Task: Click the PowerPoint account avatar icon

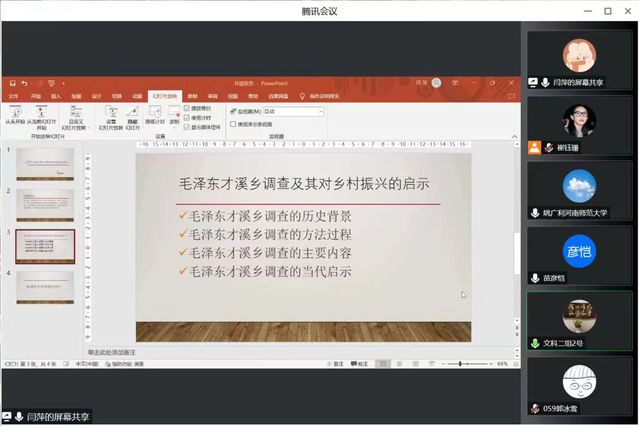Action: [436, 83]
